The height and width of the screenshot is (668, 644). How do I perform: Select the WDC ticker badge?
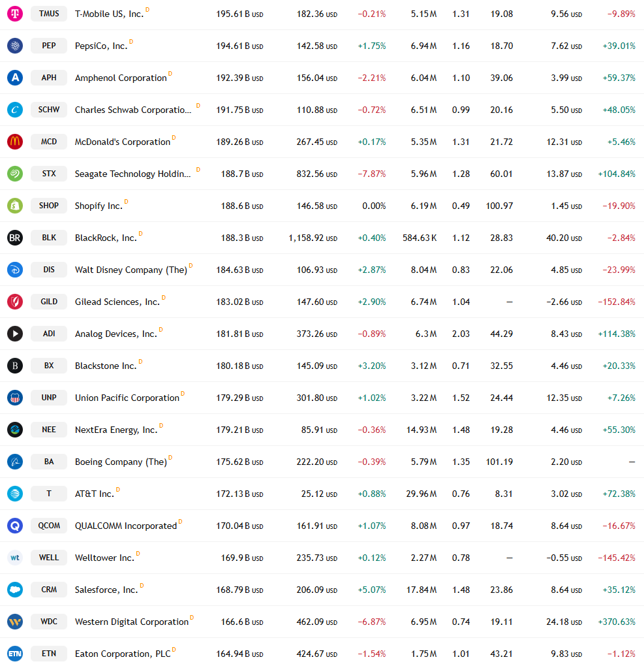click(x=49, y=622)
